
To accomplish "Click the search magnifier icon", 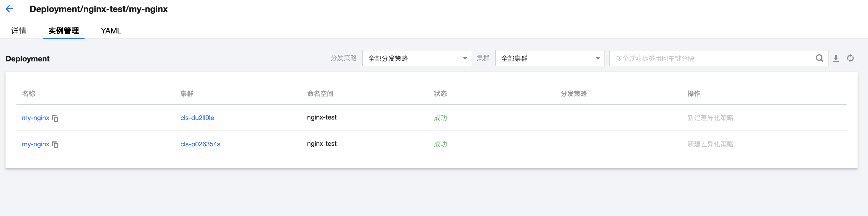I will [x=819, y=58].
